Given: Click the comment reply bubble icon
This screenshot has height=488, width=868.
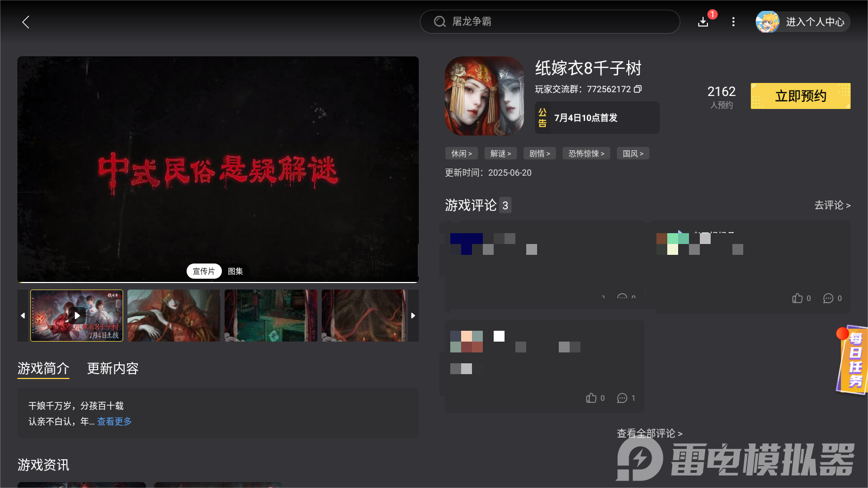Looking at the screenshot, I should point(622,398).
